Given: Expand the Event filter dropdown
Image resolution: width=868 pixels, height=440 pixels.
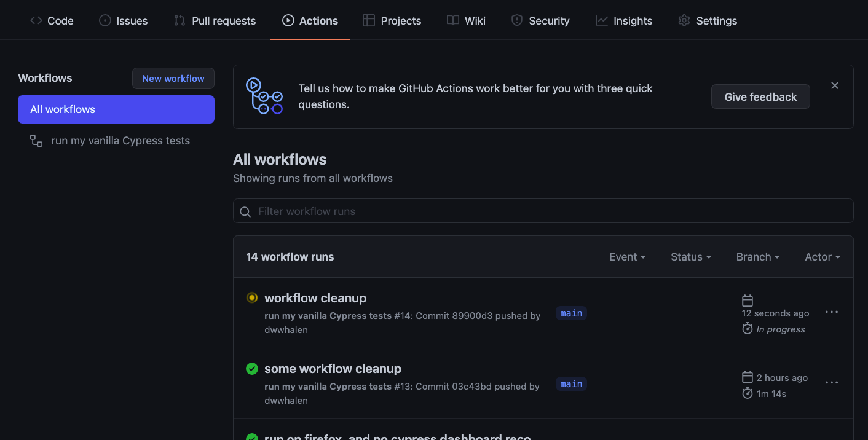Looking at the screenshot, I should [x=628, y=257].
